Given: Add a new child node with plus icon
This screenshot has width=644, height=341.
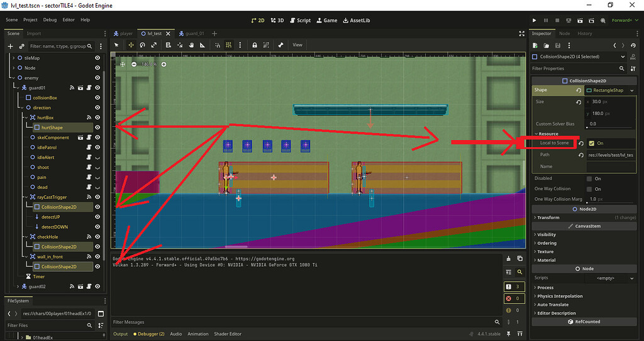Looking at the screenshot, I should point(10,46).
